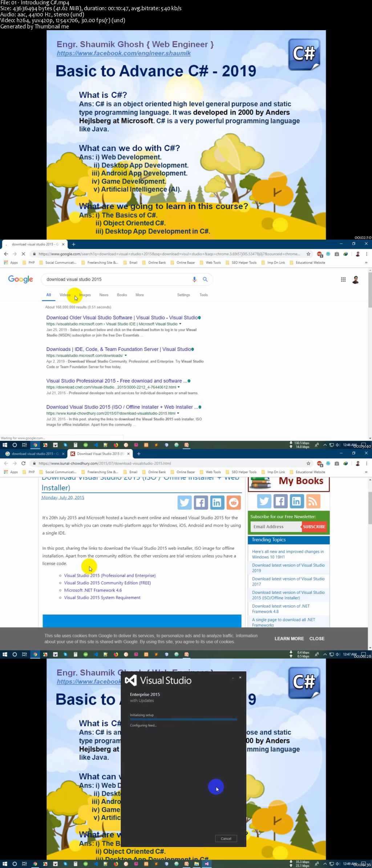Viewport: 372px width, 868px height.
Task: Open the Tools option on Google results
Action: [x=203, y=295]
